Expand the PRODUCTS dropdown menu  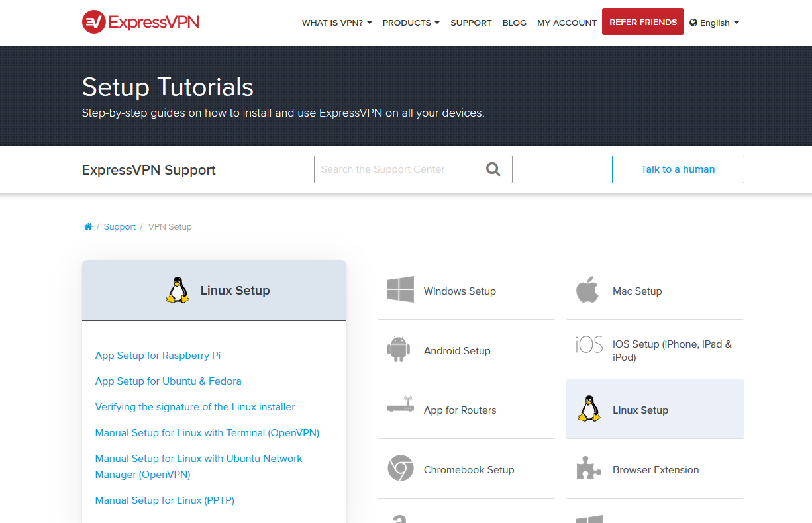411,23
